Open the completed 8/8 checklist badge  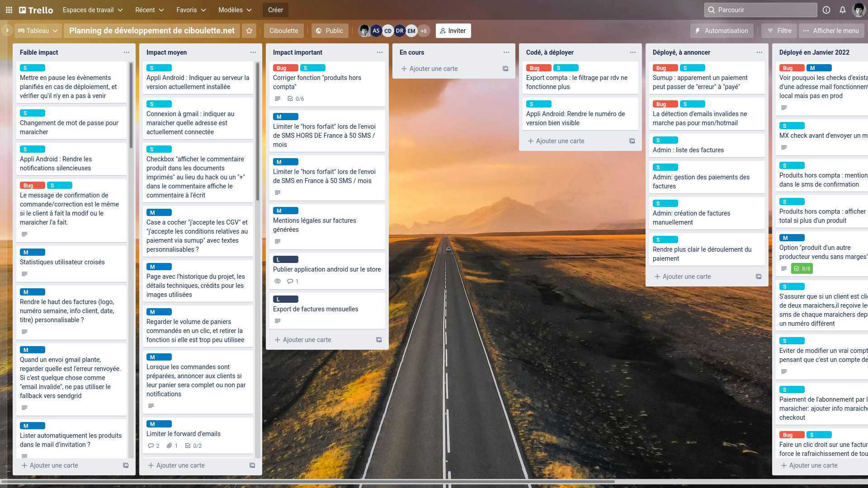(x=802, y=268)
